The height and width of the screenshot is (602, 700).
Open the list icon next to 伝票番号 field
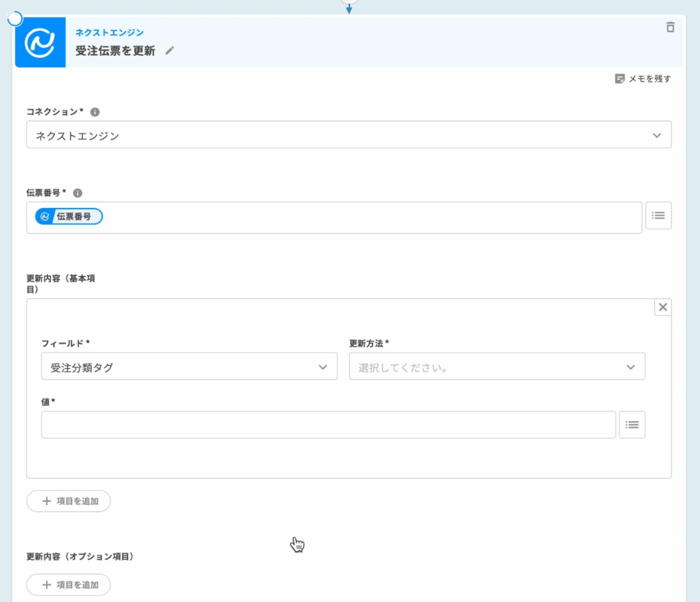pos(658,216)
